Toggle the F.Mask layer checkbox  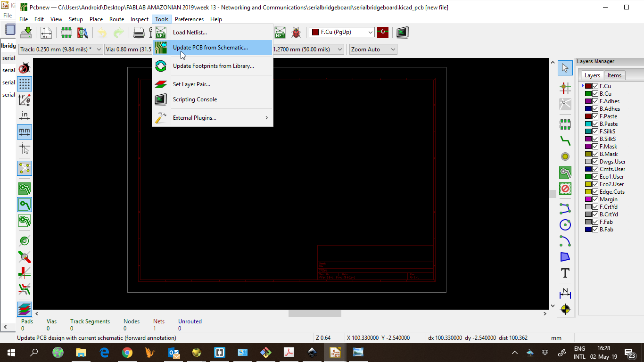pos(595,147)
